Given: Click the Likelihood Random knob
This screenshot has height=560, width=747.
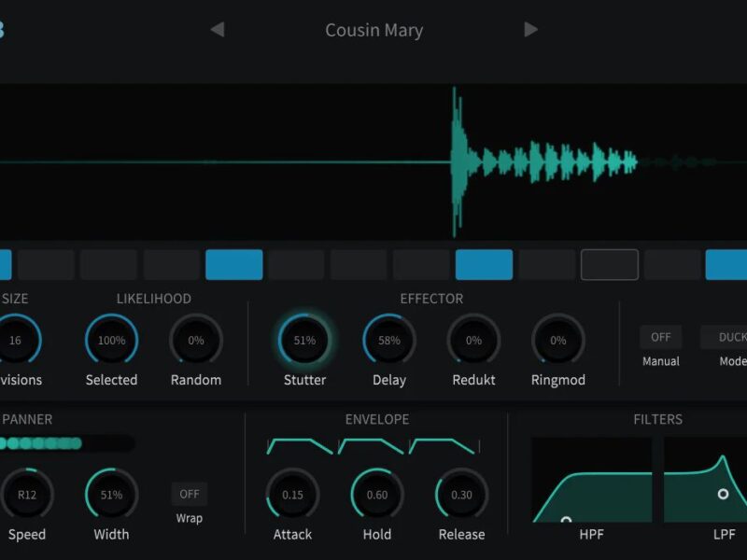Looking at the screenshot, I should tap(196, 341).
